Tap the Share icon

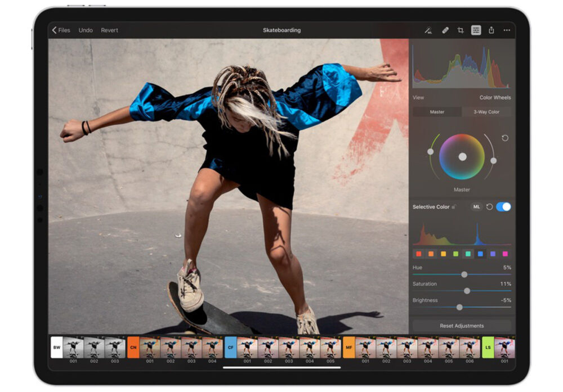(491, 30)
